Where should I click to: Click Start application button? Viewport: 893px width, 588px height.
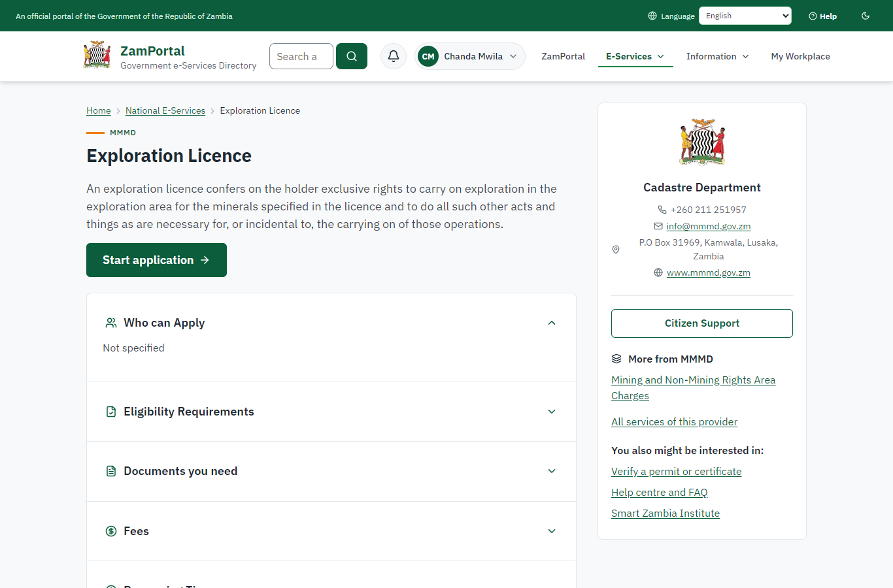(156, 260)
